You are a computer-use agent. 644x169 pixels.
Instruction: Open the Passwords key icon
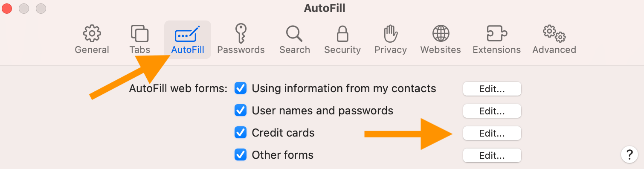(241, 33)
